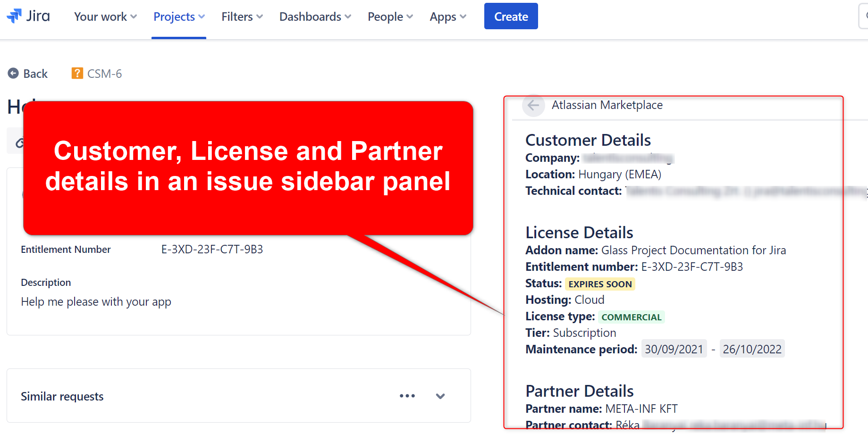The height and width of the screenshot is (434, 868).
Task: Click the Description field label
Action: click(46, 282)
